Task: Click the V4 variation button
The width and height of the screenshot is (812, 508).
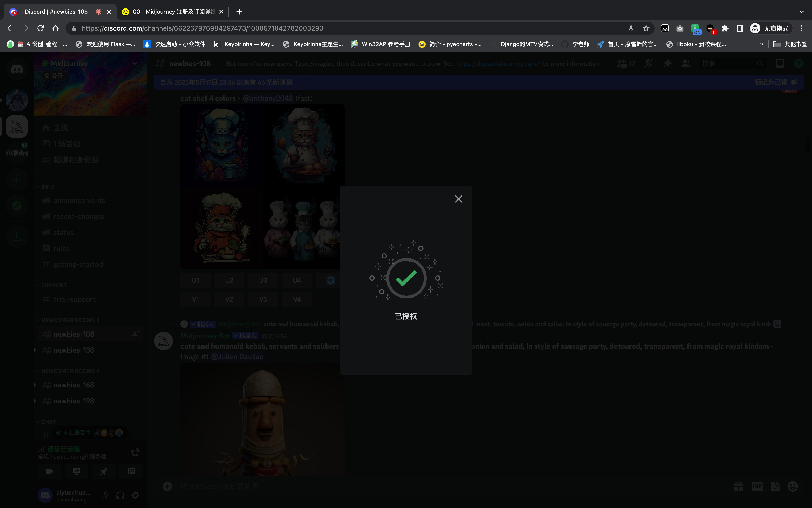Action: [297, 299]
